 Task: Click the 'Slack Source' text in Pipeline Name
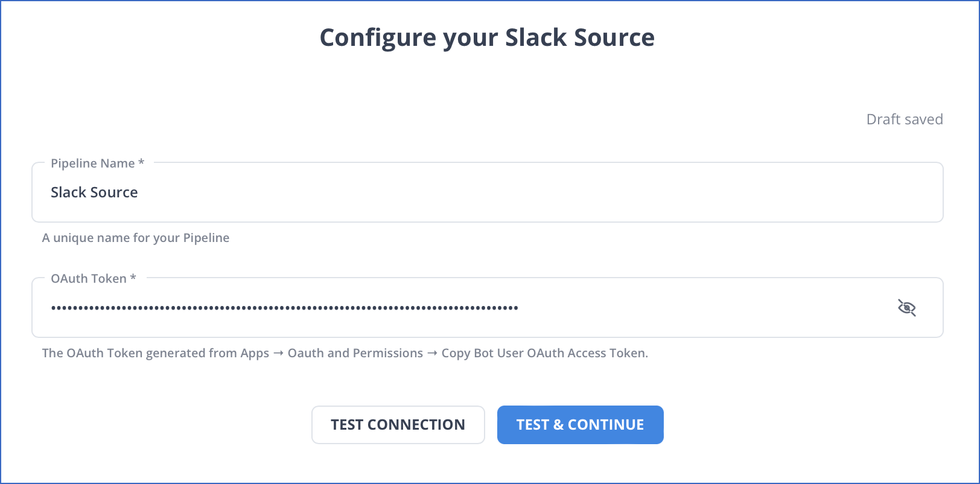click(94, 193)
